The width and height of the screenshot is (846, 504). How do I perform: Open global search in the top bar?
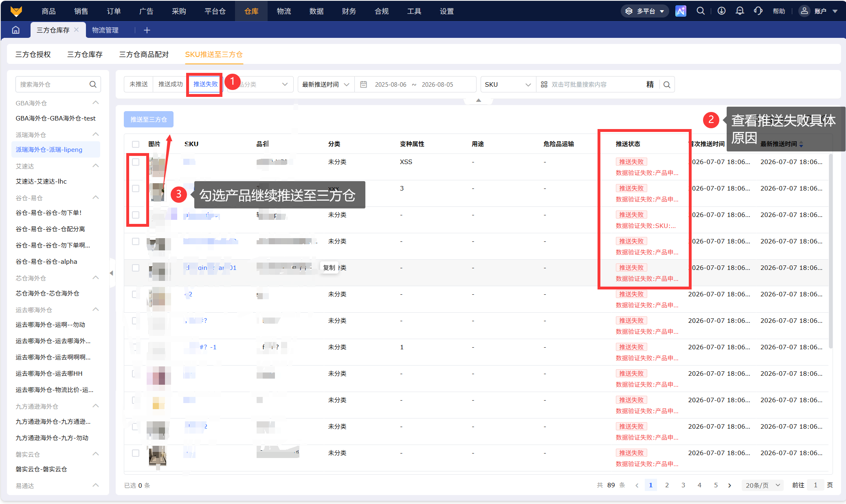click(x=701, y=11)
